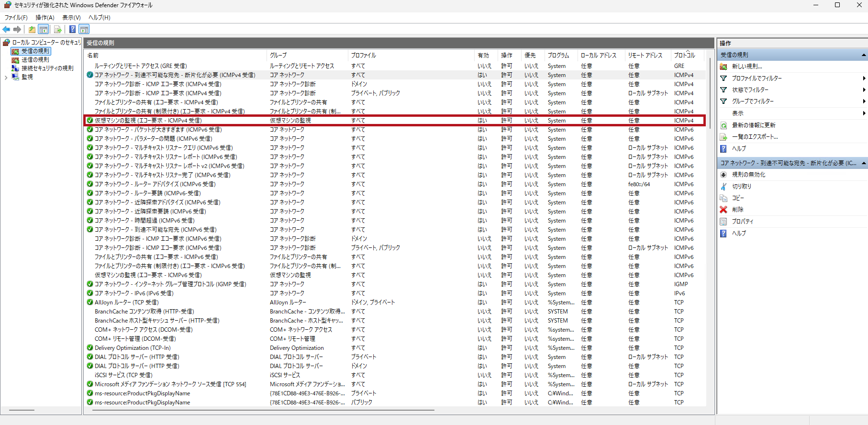868x425 pixels.
Task: Click green check icon of DIAL プロトコル サーバー ドメイン rule
Action: (x=89, y=366)
